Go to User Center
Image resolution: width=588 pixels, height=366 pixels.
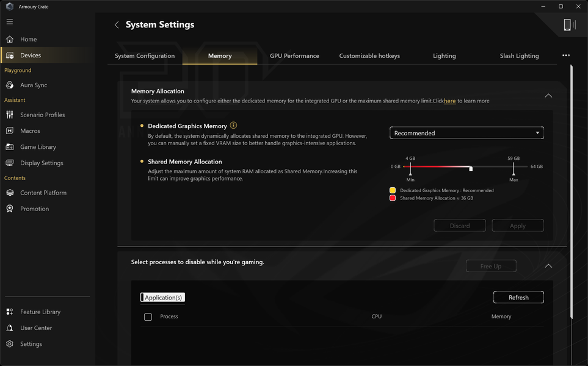click(36, 328)
